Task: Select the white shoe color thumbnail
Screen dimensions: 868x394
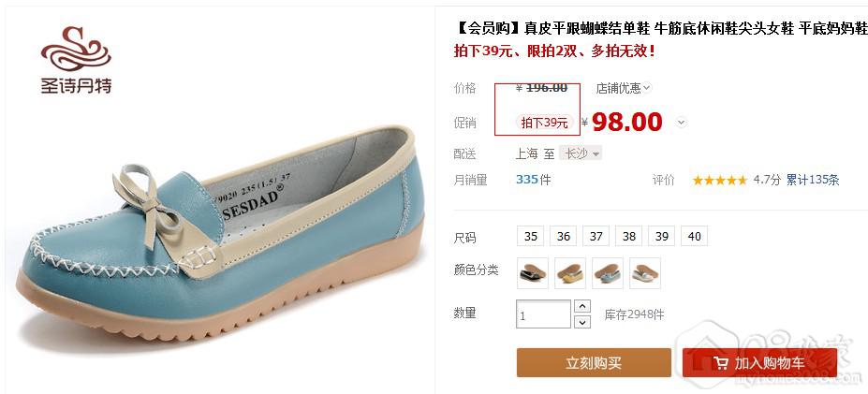Action: 645,273
